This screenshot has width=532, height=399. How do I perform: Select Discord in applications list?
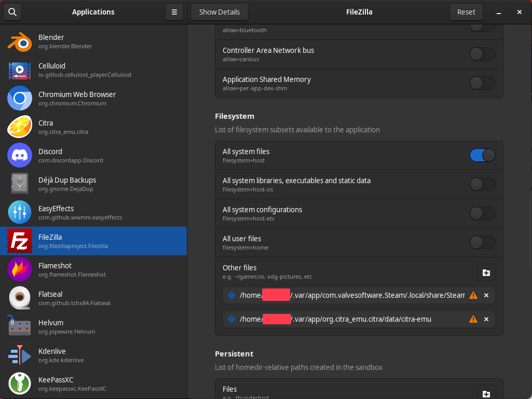pyautogui.click(x=93, y=155)
